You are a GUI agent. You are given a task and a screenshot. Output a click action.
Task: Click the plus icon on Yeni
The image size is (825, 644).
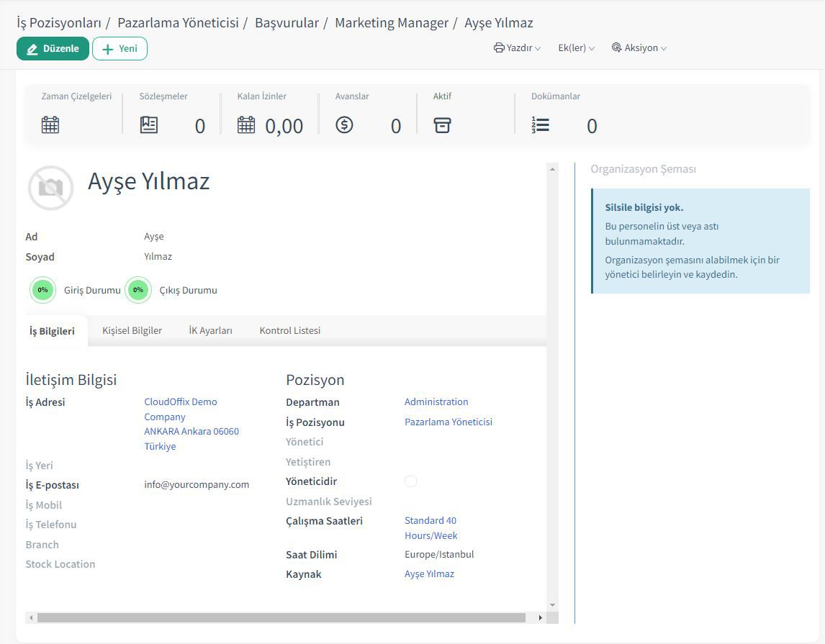coord(108,49)
